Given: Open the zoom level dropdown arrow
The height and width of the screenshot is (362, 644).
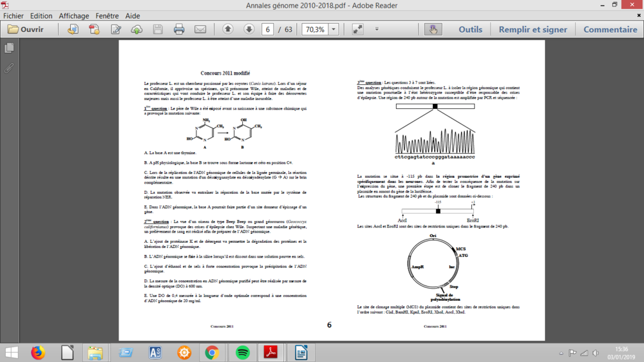Looking at the screenshot, I should 334,30.
